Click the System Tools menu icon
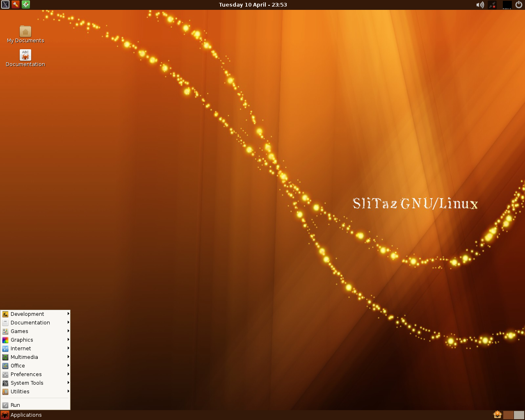 [5, 383]
